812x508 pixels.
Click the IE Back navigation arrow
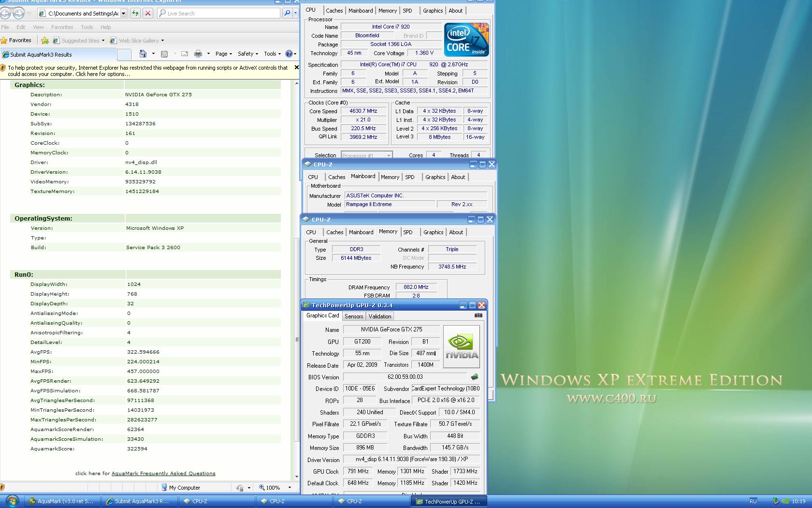click(x=6, y=13)
